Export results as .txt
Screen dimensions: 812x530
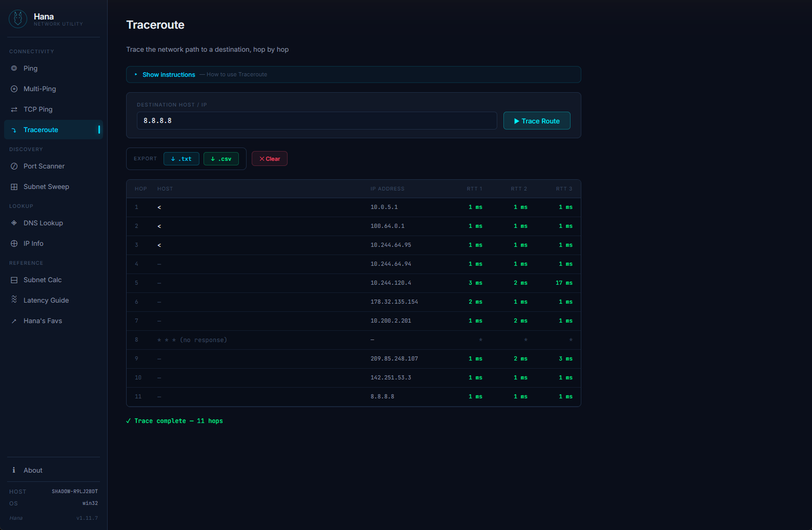pyautogui.click(x=181, y=159)
